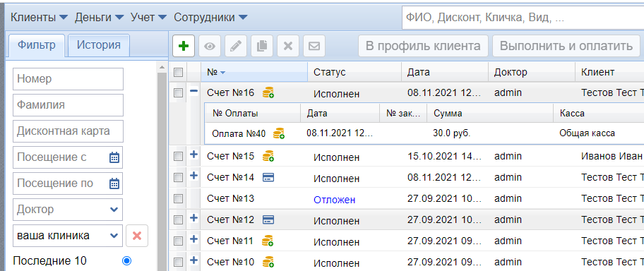Open the Клиенты menu
The image size is (644, 271).
click(39, 17)
